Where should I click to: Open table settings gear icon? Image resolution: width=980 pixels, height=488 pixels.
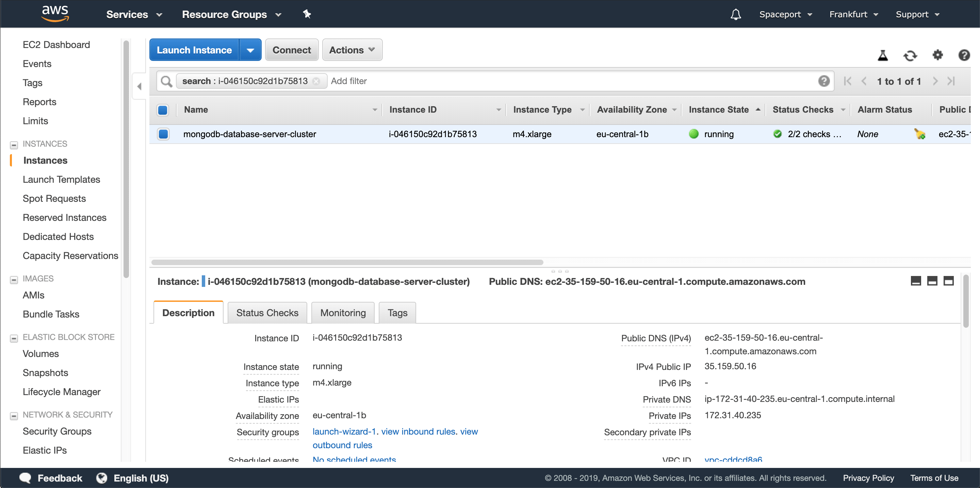[x=937, y=55]
